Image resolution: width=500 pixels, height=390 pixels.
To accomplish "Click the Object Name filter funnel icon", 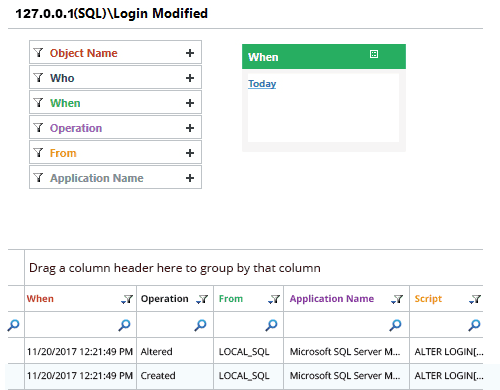I will point(39,53).
